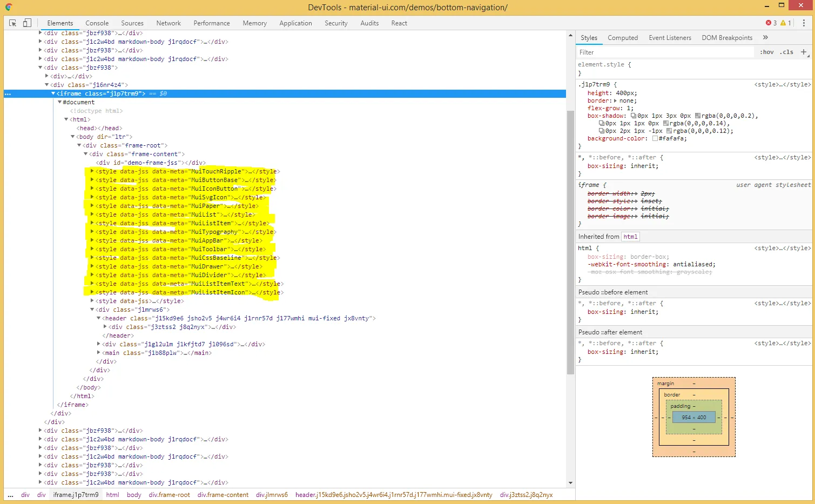Viewport: 815px width, 504px height.
Task: Click the html inherited-from link
Action: click(630, 237)
